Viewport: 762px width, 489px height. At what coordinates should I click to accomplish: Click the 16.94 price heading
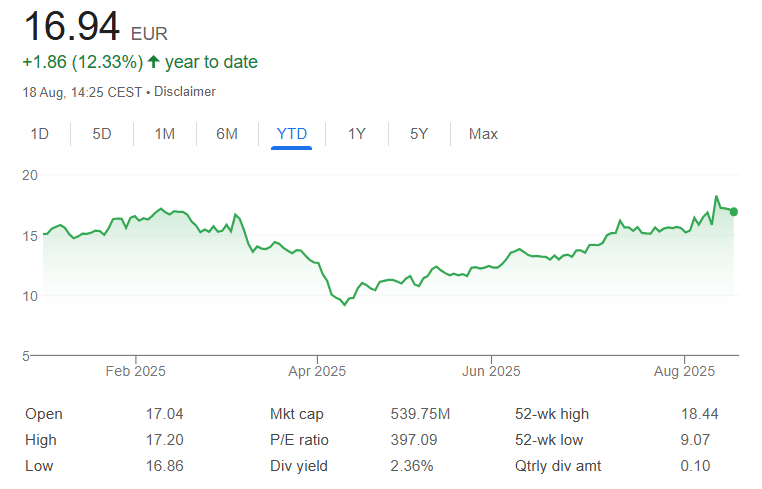pos(71,26)
